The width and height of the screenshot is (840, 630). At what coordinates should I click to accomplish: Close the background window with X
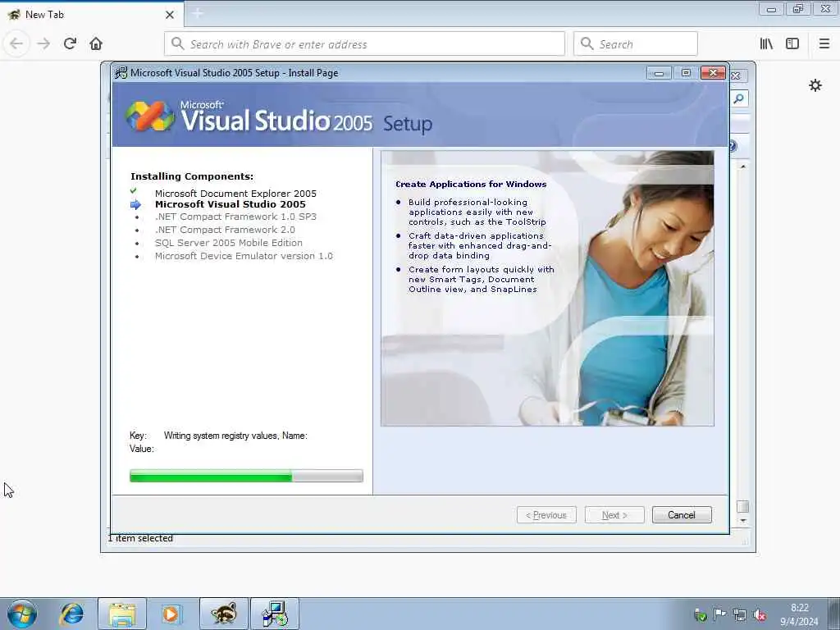point(736,76)
